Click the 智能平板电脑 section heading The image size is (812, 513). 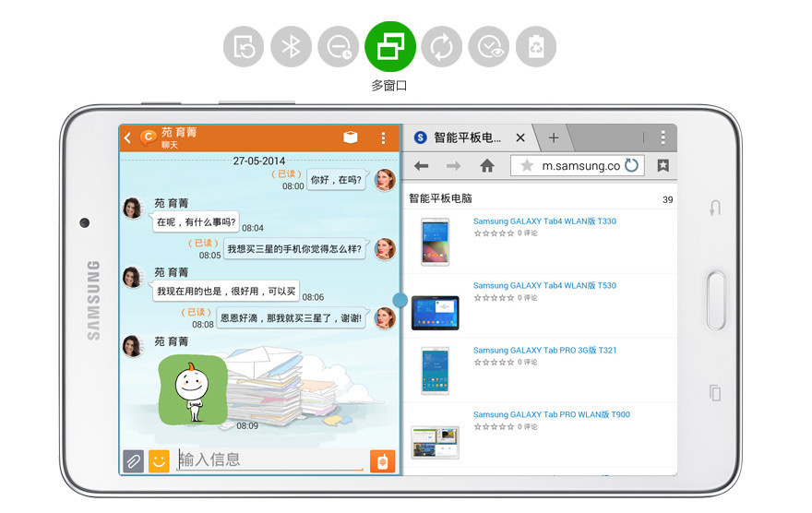441,198
